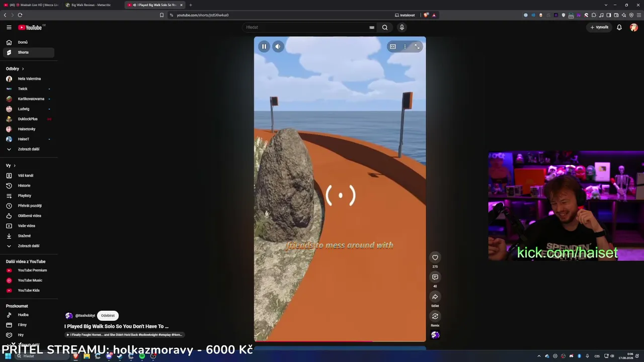Open Brave Shields lion icon
This screenshot has width=644, height=362.
[426, 15]
